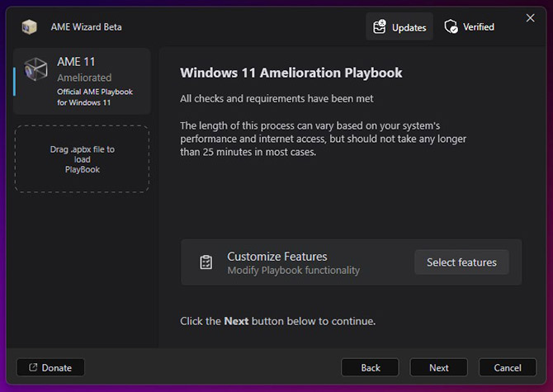Click the Drag .apbx file drop zone

(82, 159)
